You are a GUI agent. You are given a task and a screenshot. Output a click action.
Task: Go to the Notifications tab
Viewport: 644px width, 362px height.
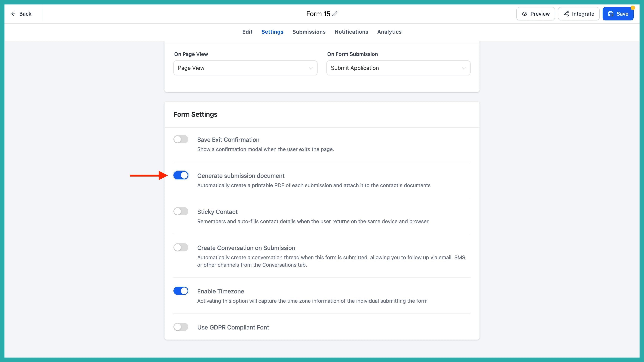pos(351,32)
